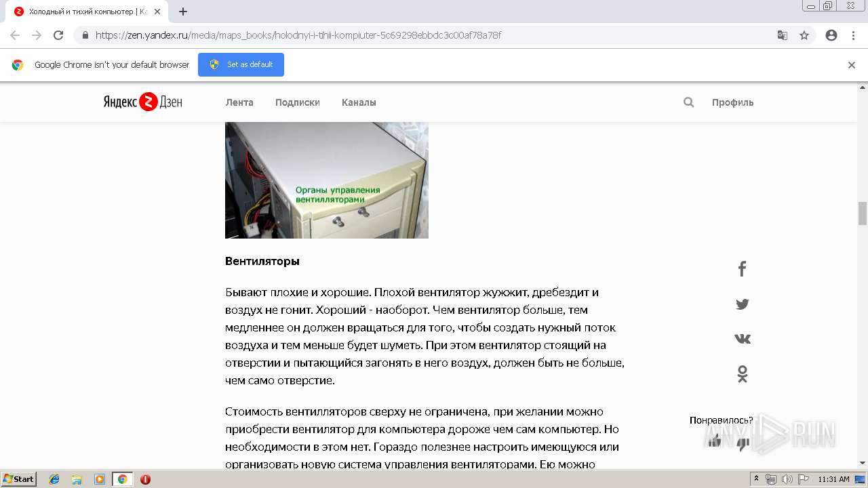Launch Internet Explorer from taskbar

[x=55, y=479]
